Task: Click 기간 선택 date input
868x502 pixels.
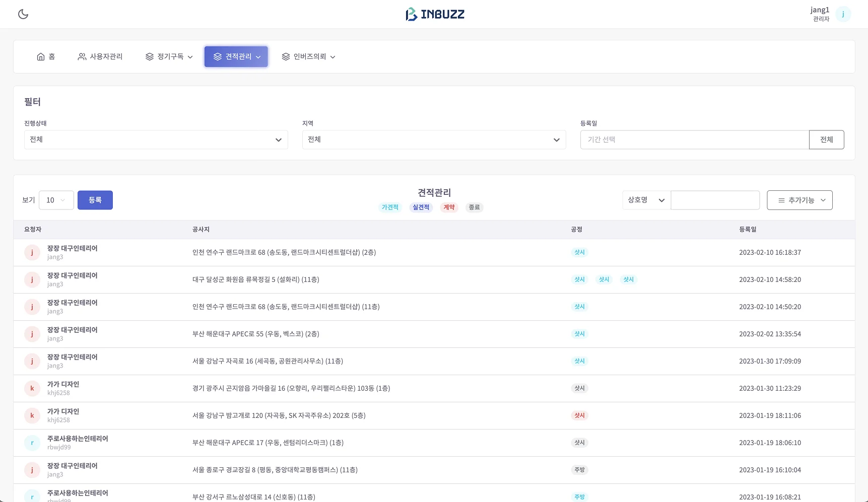Action: point(695,139)
